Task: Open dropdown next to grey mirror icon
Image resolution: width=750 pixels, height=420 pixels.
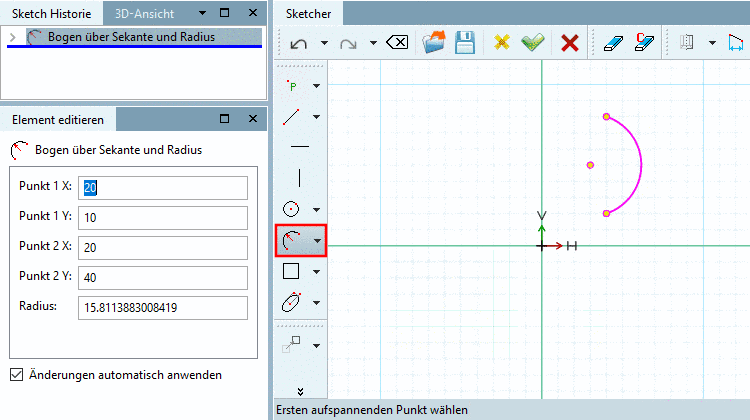Action: pos(712,43)
